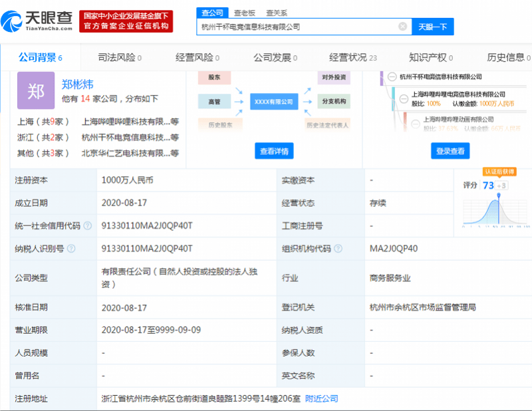Click the score distribution chart marker
The image size is (532, 411).
499,195
